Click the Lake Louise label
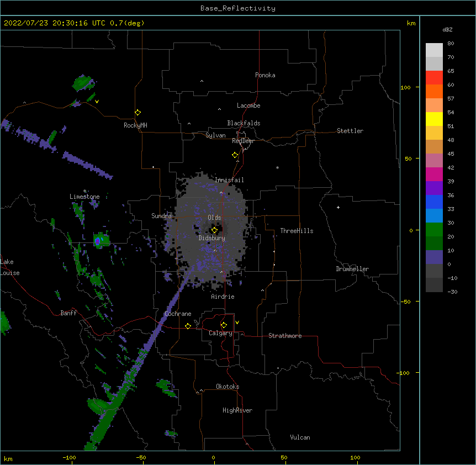 pos(10,267)
